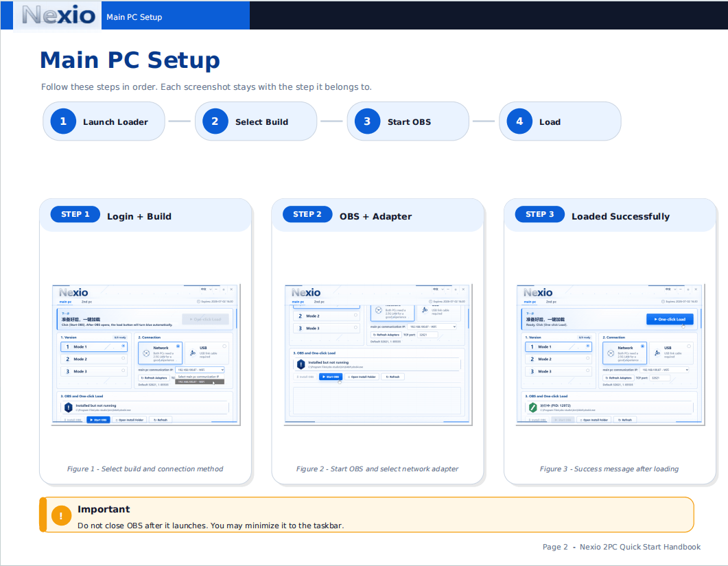The height and width of the screenshot is (566, 728).
Task: Click the Main PC Setup page heading
Action: click(x=130, y=60)
